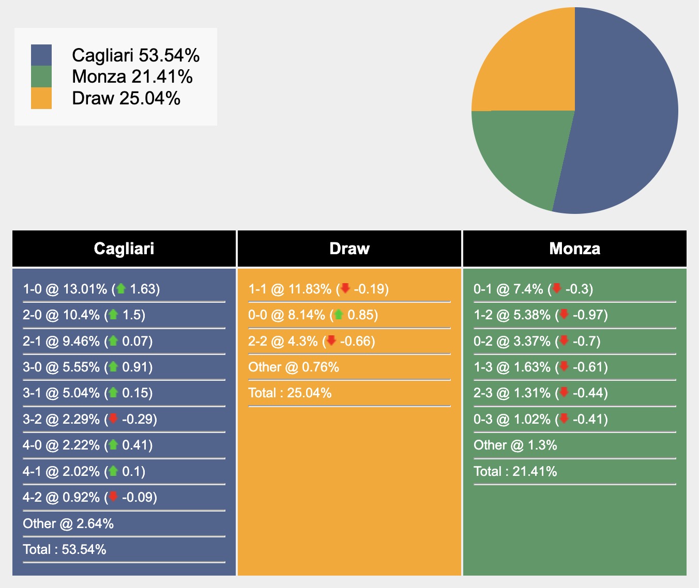The height and width of the screenshot is (588, 700).
Task: Select the red down arrow in the 3-2 row
Action: click(113, 419)
